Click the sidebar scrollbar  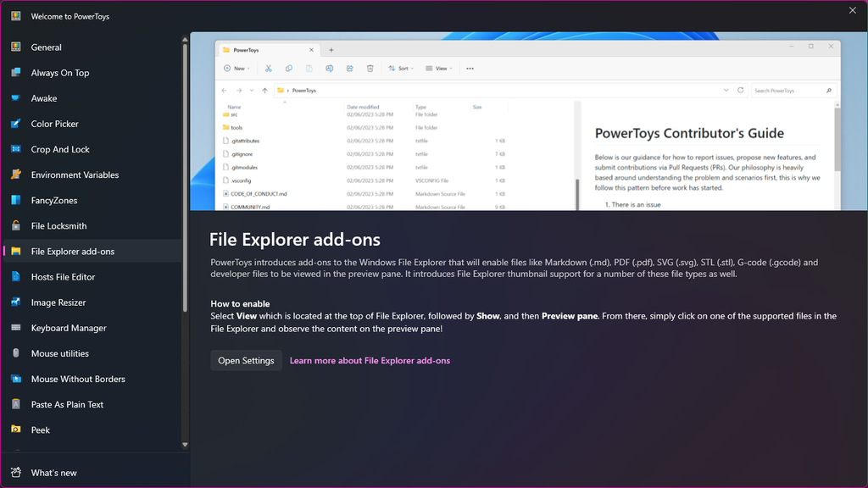(x=183, y=169)
